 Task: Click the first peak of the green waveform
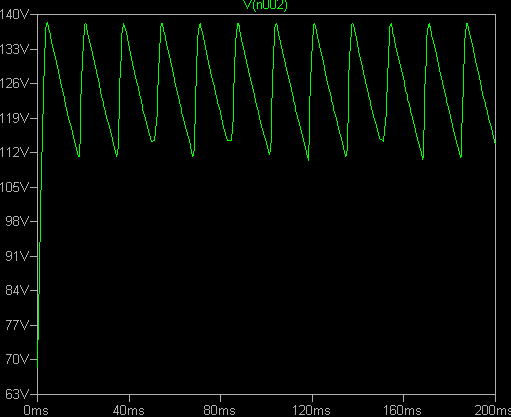pyautogui.click(x=47, y=23)
